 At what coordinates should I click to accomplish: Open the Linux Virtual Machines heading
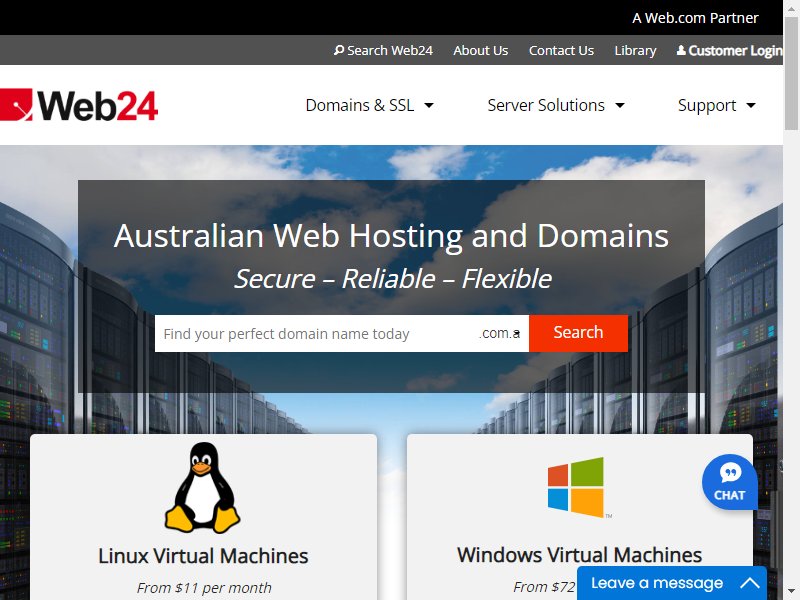pyautogui.click(x=203, y=556)
